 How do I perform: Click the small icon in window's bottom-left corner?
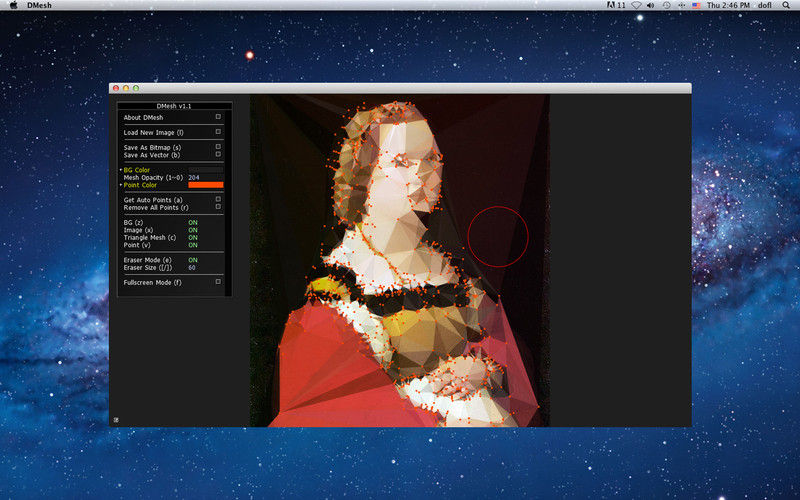(x=116, y=420)
